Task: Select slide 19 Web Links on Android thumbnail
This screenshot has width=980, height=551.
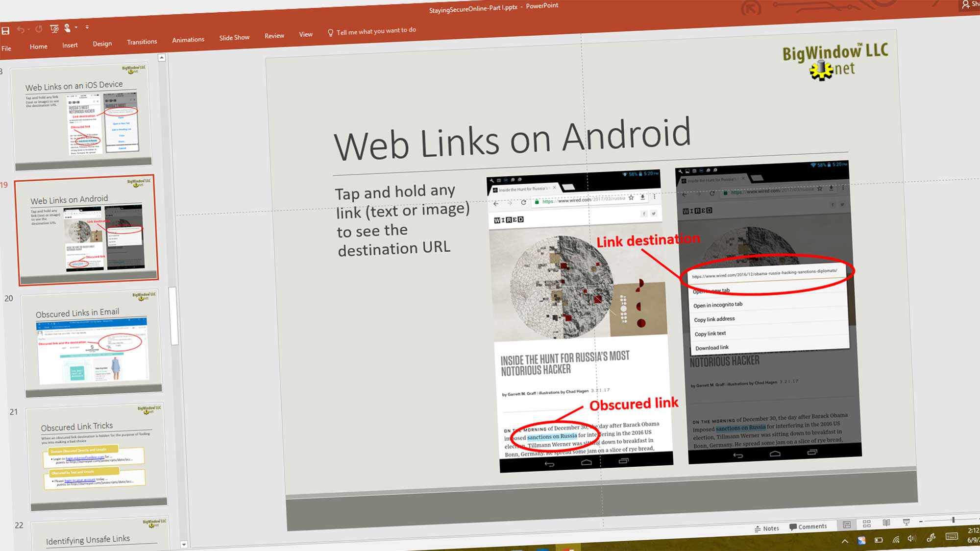Action: tap(87, 230)
